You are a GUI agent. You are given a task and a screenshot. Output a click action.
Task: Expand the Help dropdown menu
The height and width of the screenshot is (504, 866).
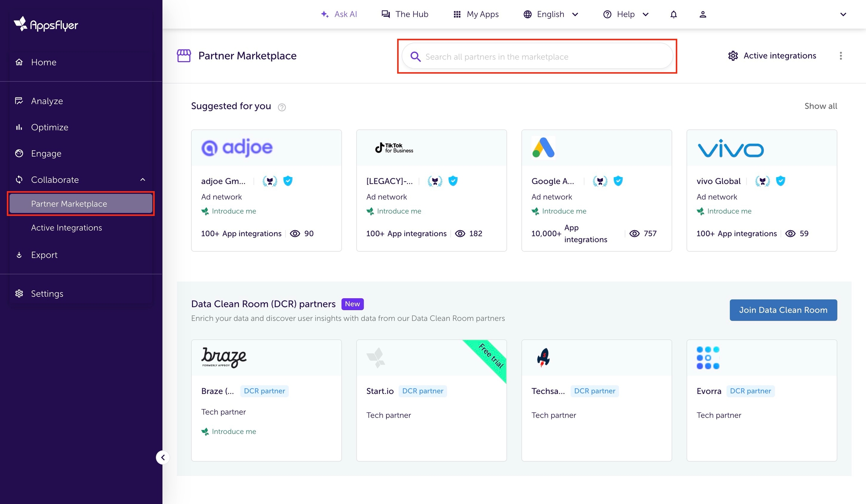(626, 14)
